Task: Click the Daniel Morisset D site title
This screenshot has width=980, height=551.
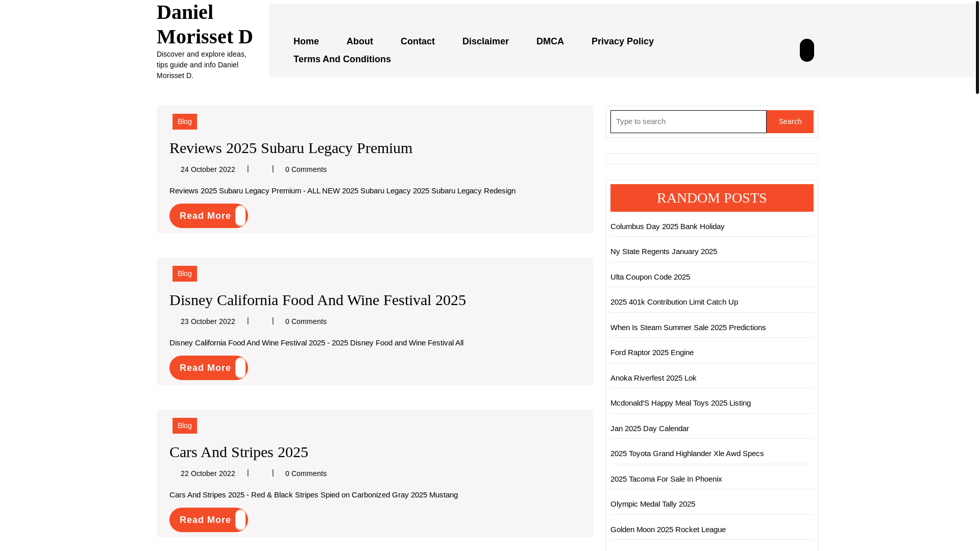Action: tap(205, 24)
